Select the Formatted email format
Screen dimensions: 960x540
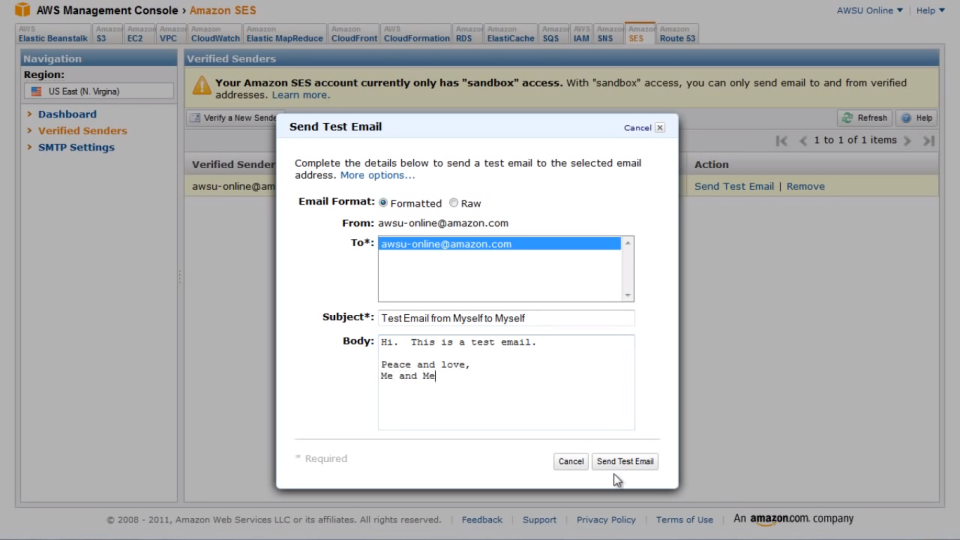pyautogui.click(x=383, y=203)
